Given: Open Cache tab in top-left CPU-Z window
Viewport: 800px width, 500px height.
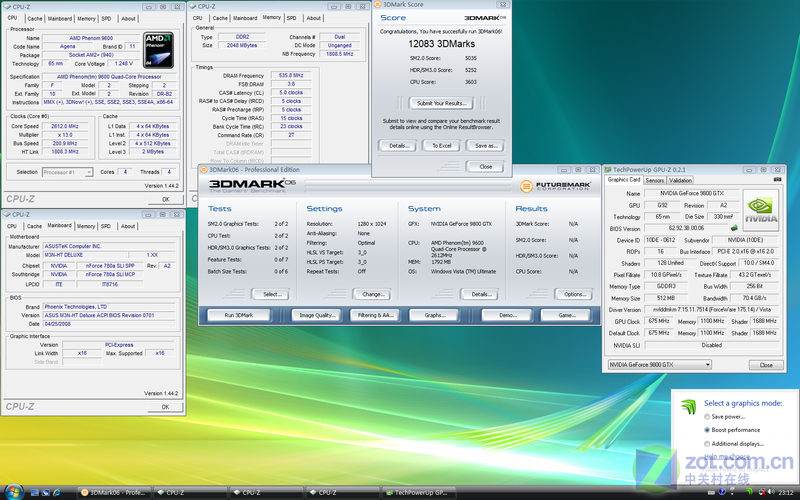Looking at the screenshot, I should point(35,18).
